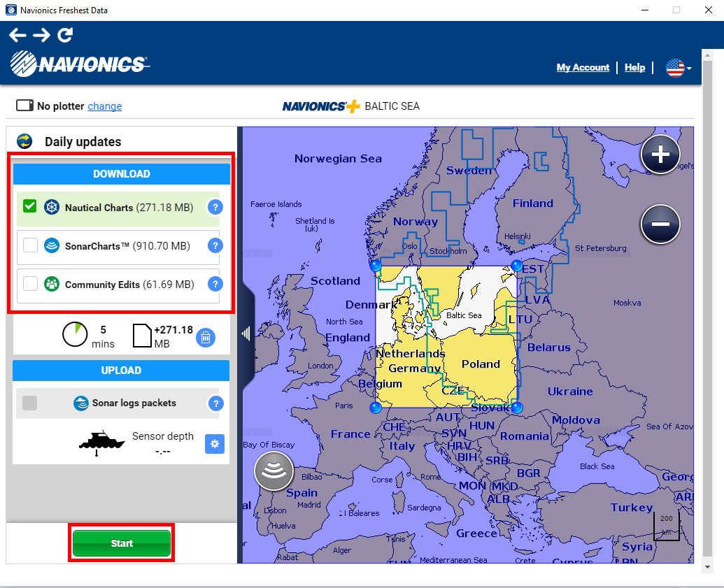Click the Ukraine label on the map

pos(570,392)
